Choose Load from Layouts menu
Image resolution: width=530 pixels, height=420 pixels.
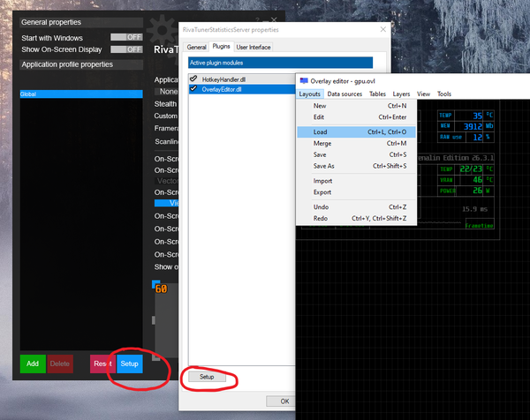[x=356, y=132]
